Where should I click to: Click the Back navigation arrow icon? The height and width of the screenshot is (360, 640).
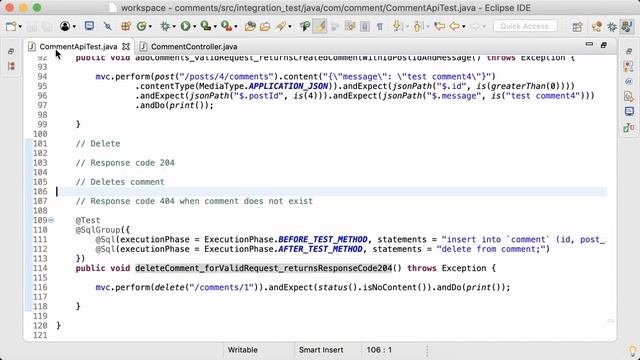(x=454, y=27)
